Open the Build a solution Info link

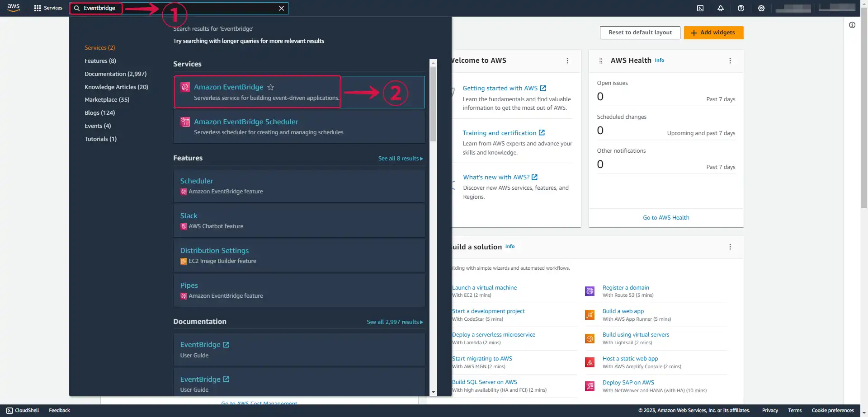pyautogui.click(x=510, y=247)
